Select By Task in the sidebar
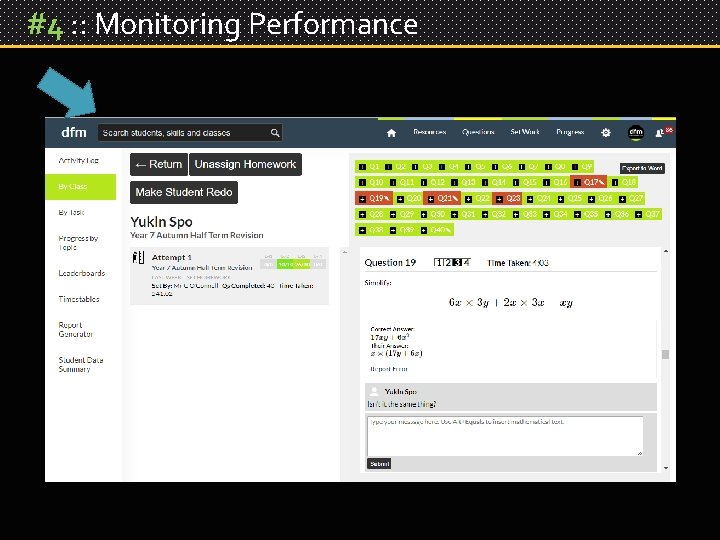Screen dimensions: 720x540 point(71,212)
